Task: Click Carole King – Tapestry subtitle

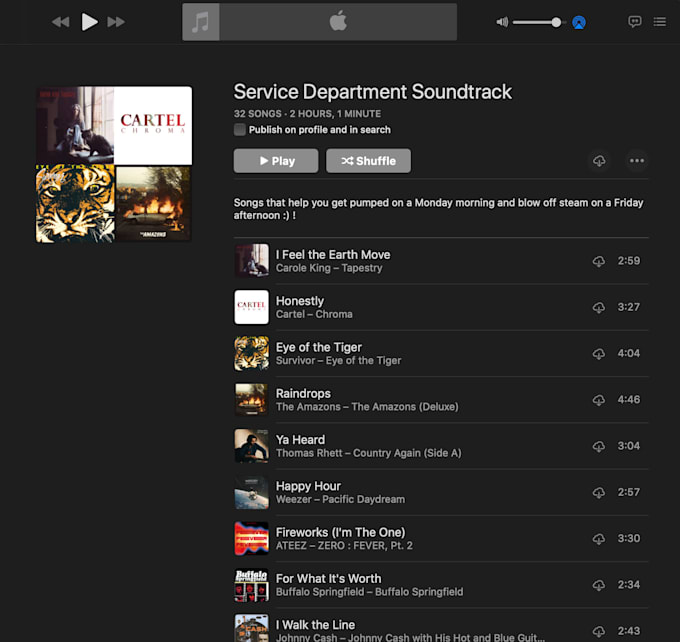Action: (x=329, y=268)
